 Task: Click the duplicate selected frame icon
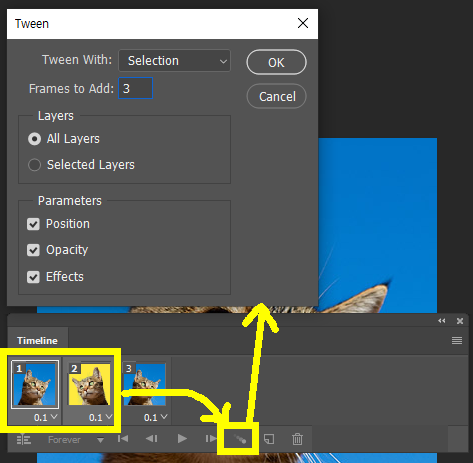pyautogui.click(x=269, y=439)
